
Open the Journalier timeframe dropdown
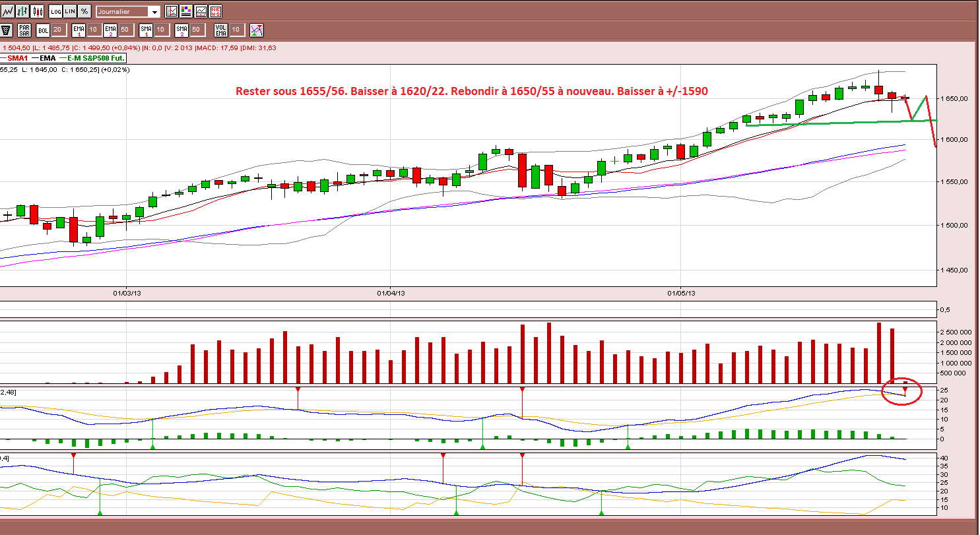128,12
